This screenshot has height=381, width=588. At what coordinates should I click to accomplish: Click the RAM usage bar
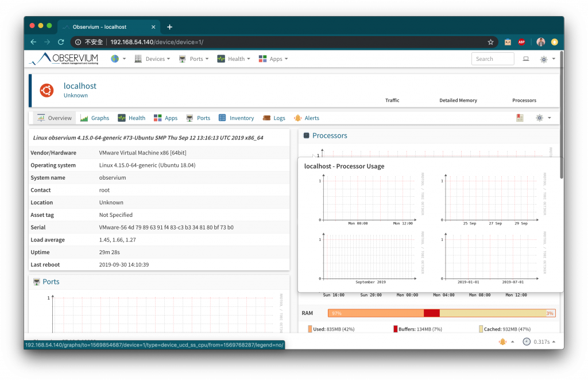pyautogui.click(x=442, y=313)
